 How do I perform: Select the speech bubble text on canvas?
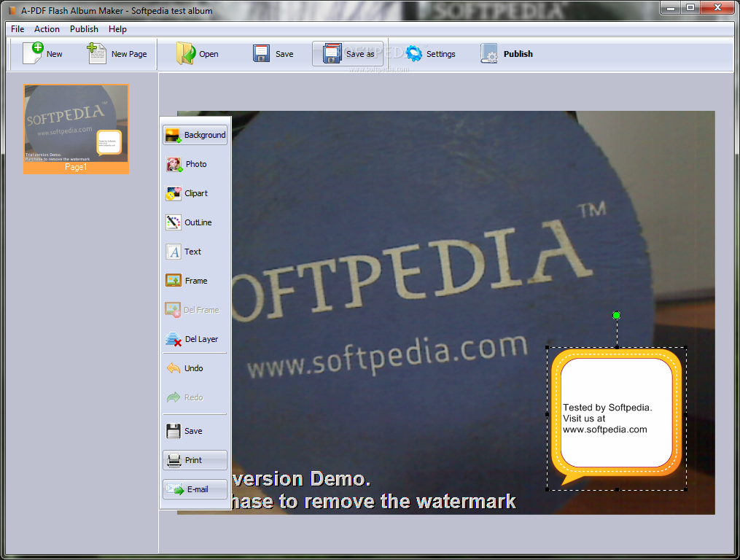(x=607, y=419)
